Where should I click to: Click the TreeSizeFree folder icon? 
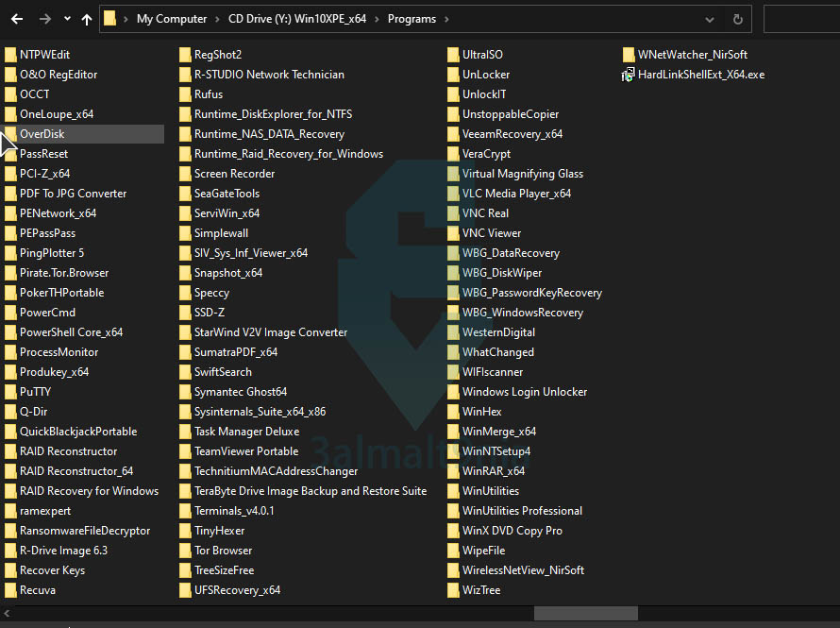point(185,570)
